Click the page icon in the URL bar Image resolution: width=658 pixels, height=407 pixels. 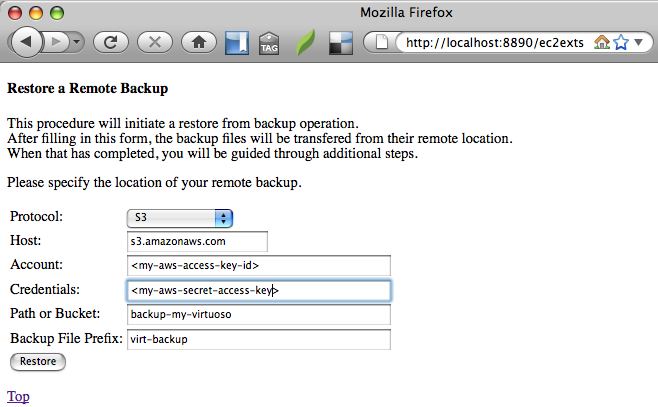(x=382, y=42)
